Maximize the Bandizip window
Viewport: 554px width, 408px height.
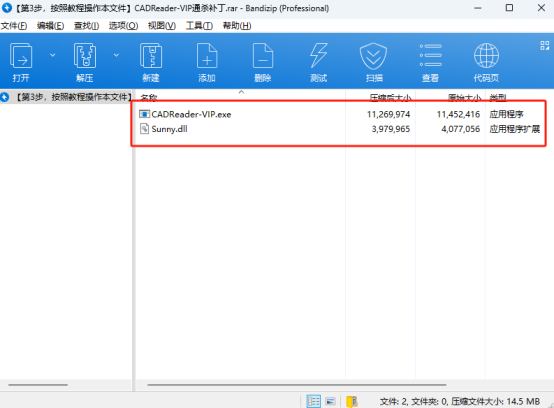coord(509,8)
